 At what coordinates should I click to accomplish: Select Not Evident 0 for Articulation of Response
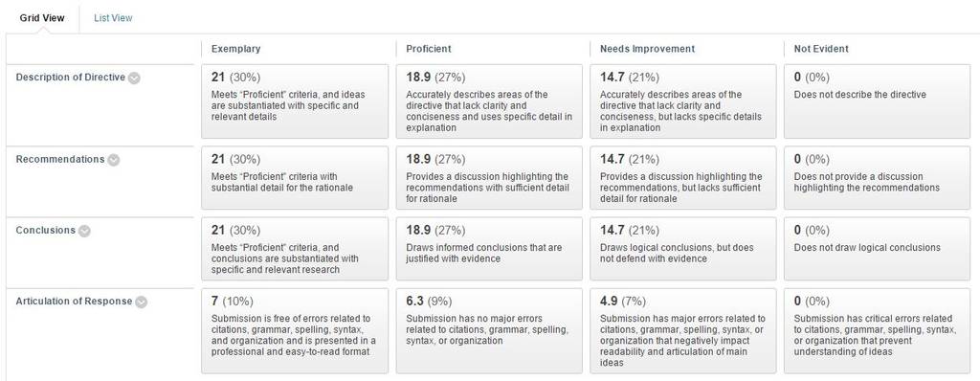pyautogui.click(x=878, y=331)
